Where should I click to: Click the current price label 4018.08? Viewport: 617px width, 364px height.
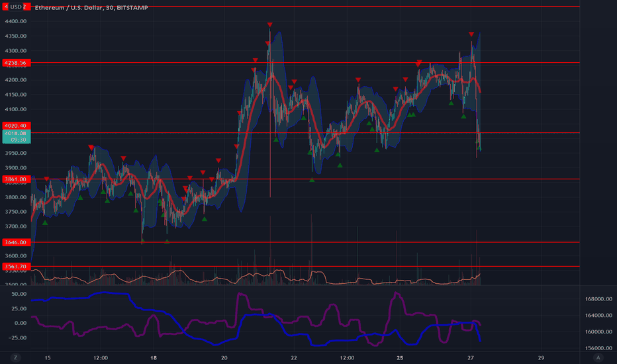pyautogui.click(x=16, y=133)
